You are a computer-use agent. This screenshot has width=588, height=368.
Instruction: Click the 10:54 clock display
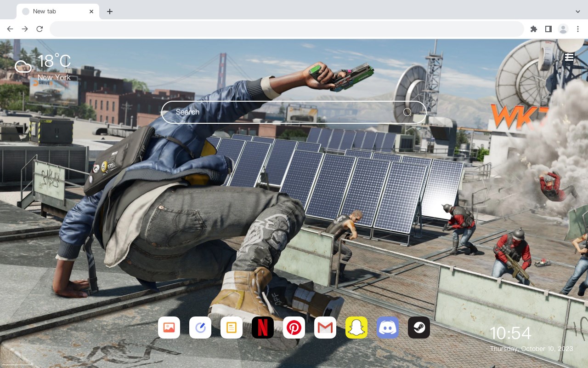click(510, 333)
